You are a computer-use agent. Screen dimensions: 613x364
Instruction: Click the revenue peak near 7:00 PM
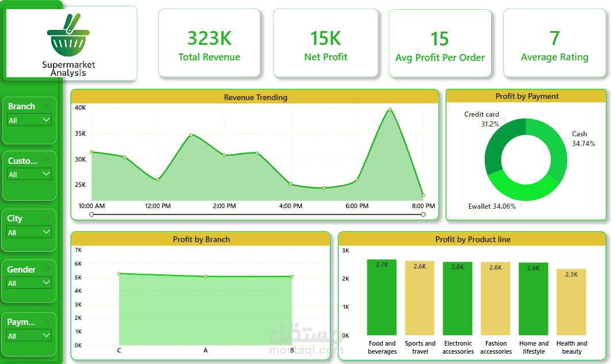390,110
